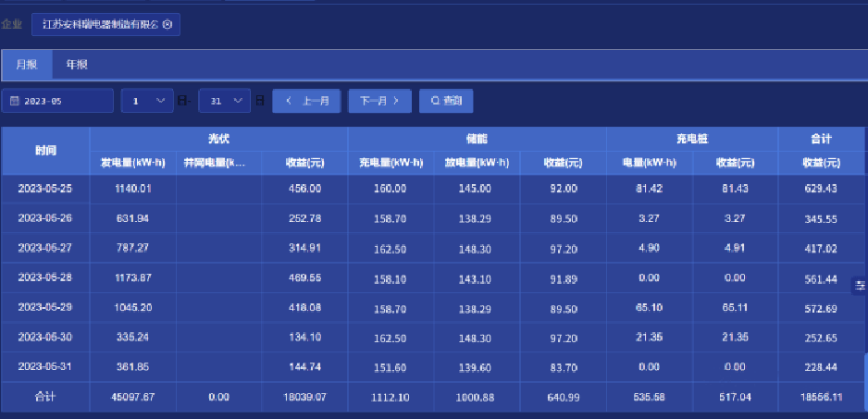The height and width of the screenshot is (419, 868).
Task: Click the 1000.88 total discharge value
Action: click(x=475, y=398)
